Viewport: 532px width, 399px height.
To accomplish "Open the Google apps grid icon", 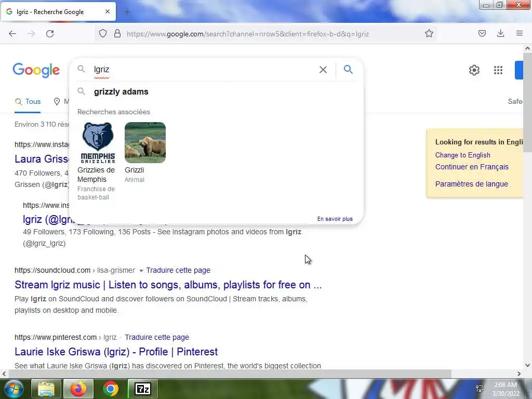I will tap(498, 70).
